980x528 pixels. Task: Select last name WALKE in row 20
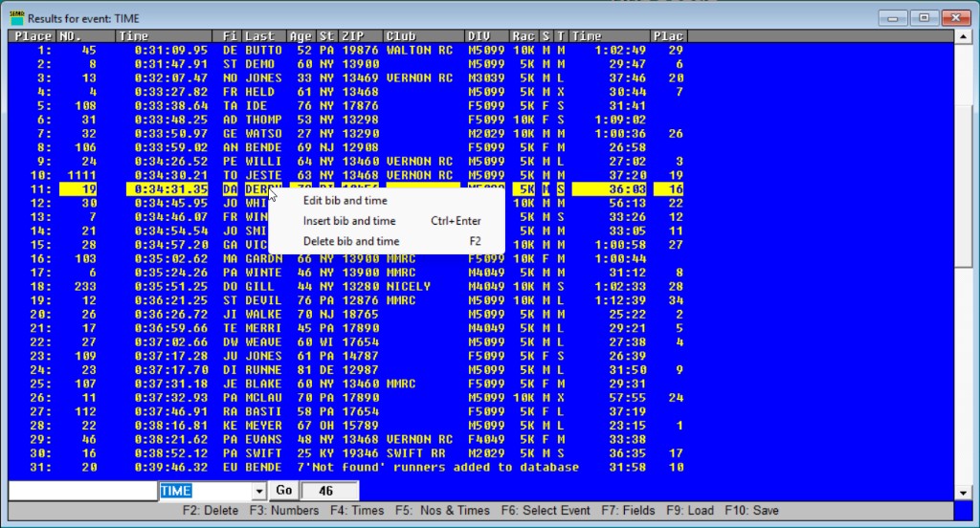(263, 315)
